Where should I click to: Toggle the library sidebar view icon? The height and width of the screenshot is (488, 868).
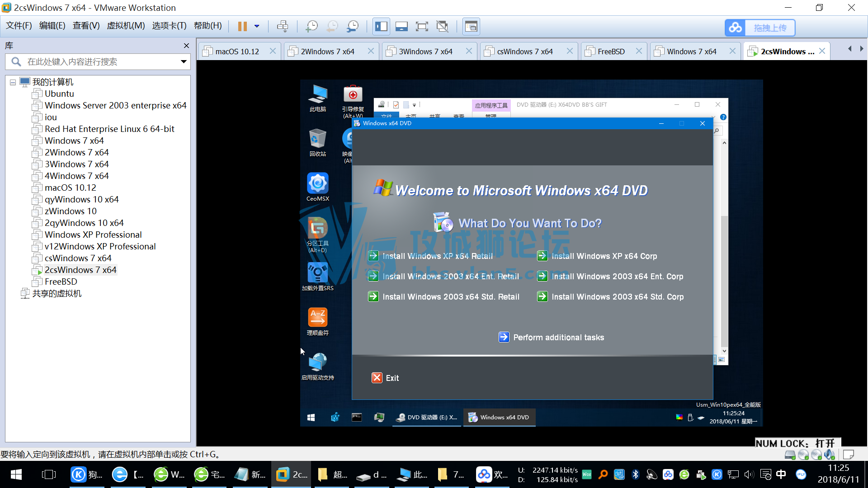tap(381, 26)
